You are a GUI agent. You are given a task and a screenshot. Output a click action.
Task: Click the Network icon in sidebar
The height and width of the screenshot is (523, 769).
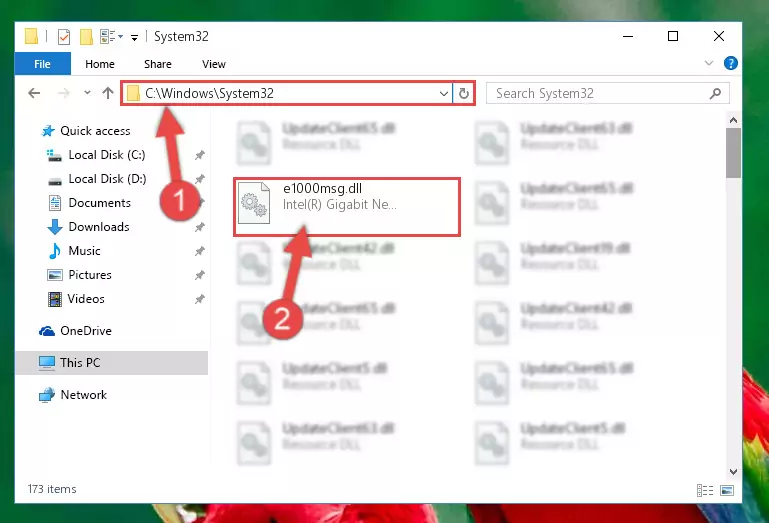tap(47, 395)
